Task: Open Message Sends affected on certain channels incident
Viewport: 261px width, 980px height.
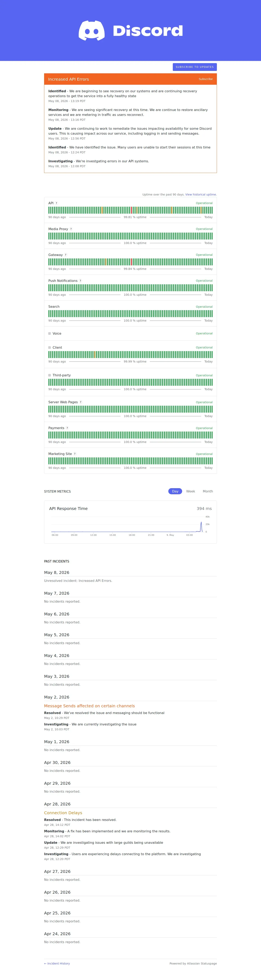Action: click(89, 706)
